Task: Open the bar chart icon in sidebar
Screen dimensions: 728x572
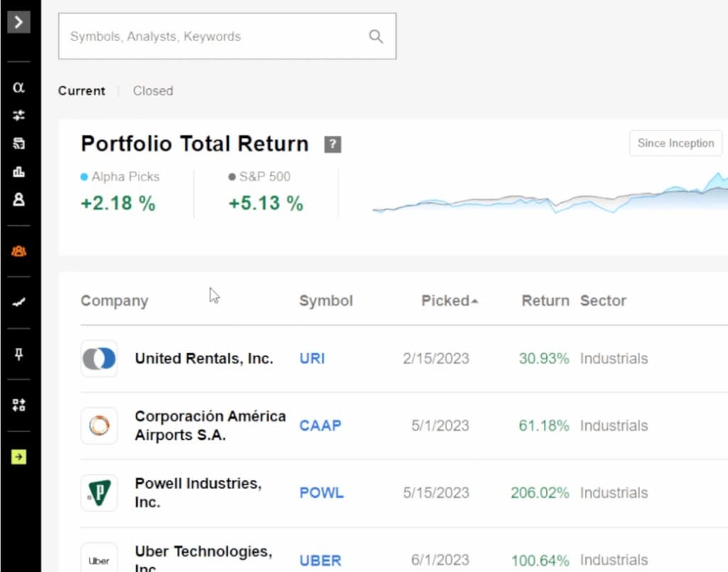Action: tap(18, 172)
